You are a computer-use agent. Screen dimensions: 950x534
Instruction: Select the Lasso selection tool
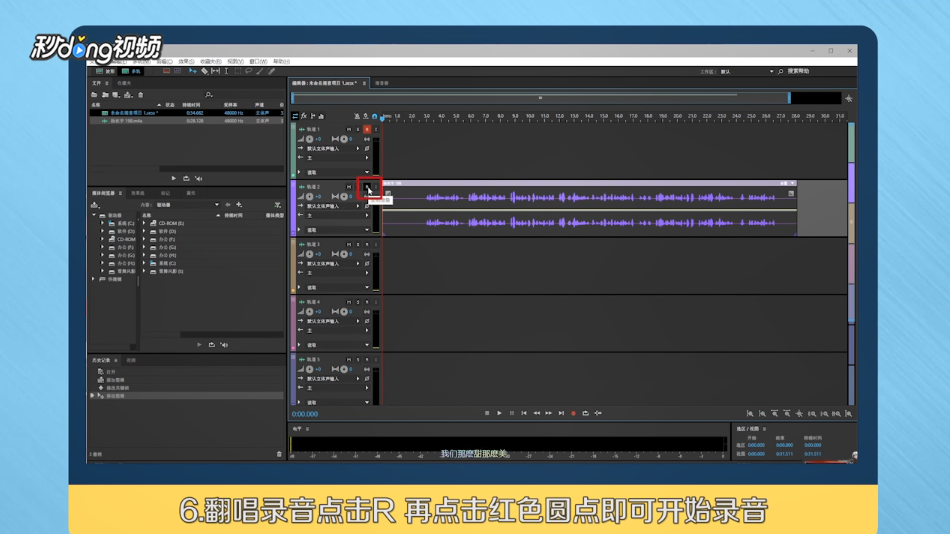[248, 71]
